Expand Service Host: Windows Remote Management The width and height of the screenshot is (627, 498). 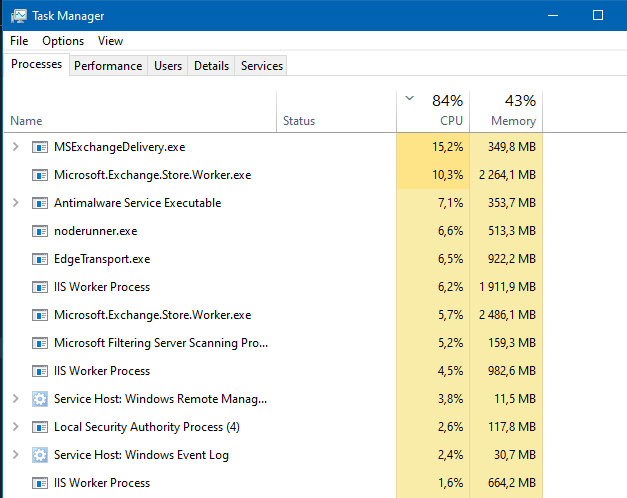tap(16, 399)
